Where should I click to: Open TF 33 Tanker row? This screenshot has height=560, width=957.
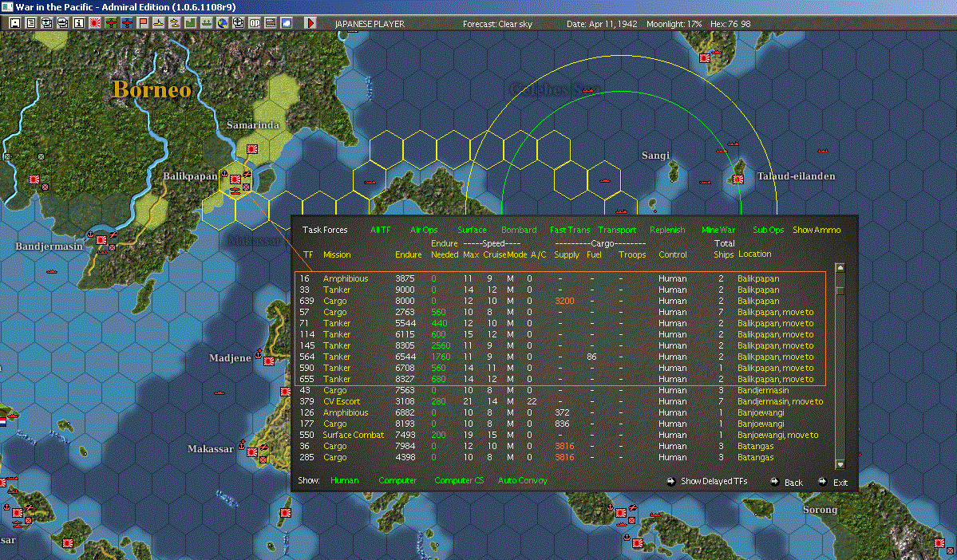[560, 290]
